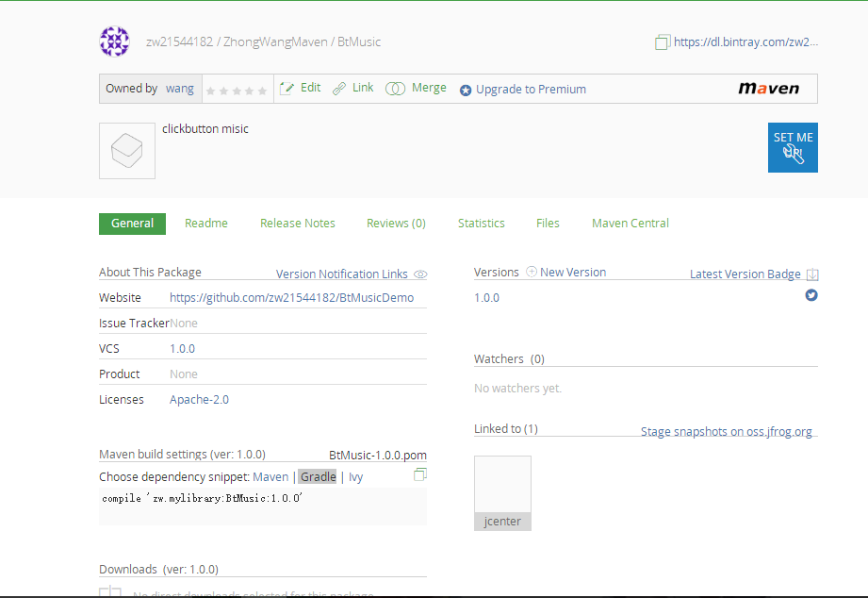This screenshot has width=868, height=598.
Task: Click the Maven logo
Action: coord(769,88)
